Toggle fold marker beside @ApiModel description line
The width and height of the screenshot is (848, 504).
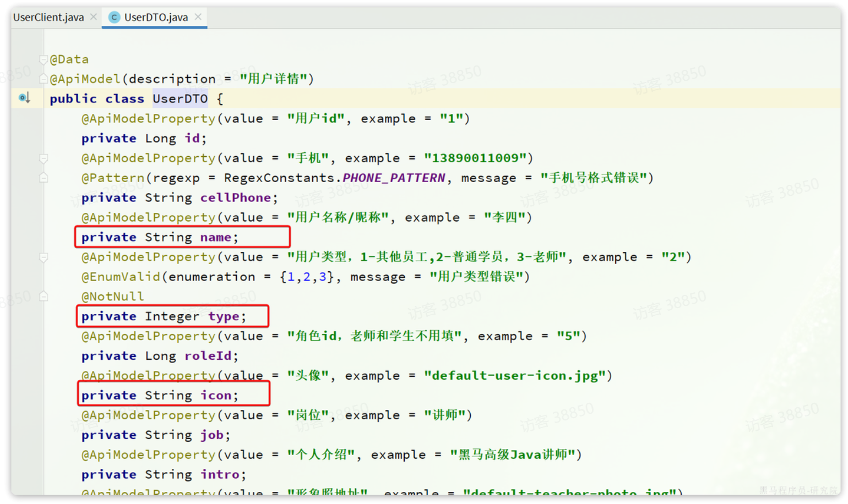click(44, 79)
